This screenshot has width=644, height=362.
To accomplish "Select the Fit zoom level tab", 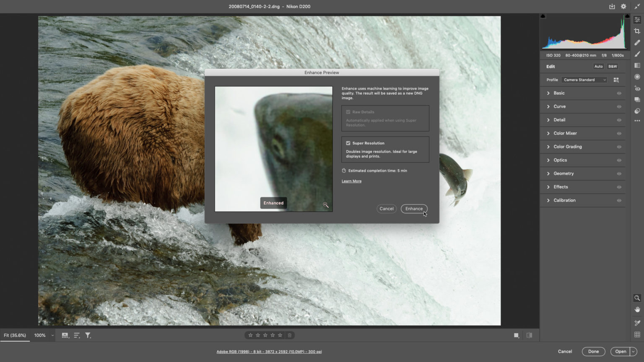I will (x=15, y=335).
